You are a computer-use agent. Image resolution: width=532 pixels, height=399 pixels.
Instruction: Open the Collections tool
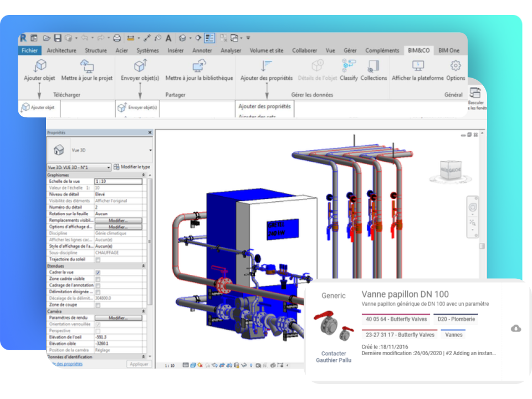tap(373, 66)
